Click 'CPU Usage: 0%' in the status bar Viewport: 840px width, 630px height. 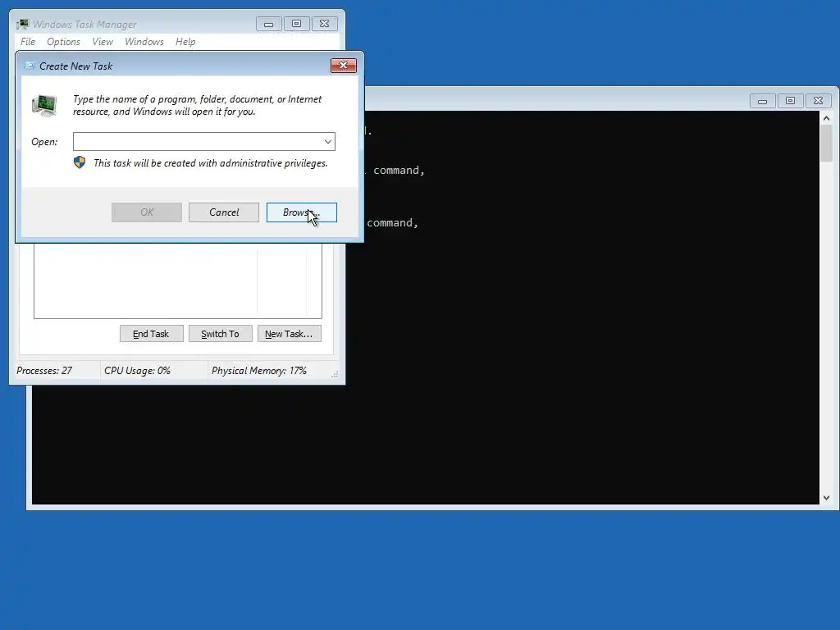coord(137,371)
